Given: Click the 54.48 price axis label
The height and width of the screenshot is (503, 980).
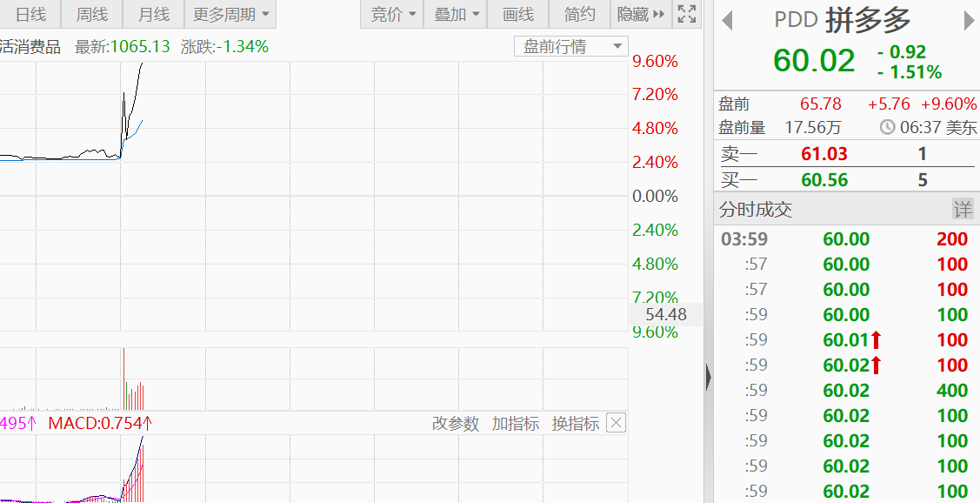Looking at the screenshot, I should coord(666,314).
